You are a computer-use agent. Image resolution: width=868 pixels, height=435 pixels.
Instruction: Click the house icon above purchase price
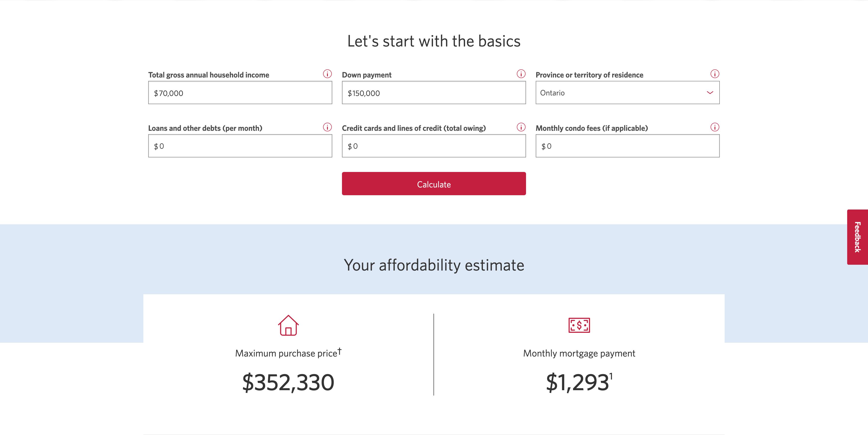(x=288, y=325)
